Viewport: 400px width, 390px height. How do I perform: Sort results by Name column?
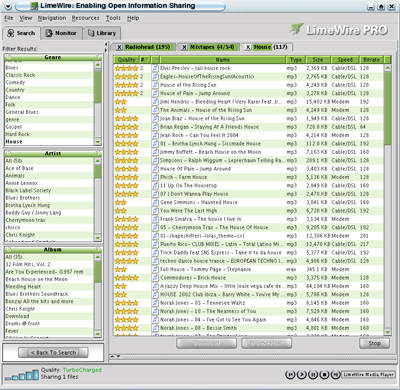(x=223, y=60)
